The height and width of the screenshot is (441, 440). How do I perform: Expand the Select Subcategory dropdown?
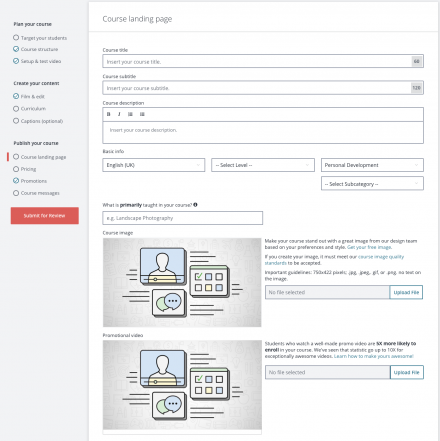point(372,184)
